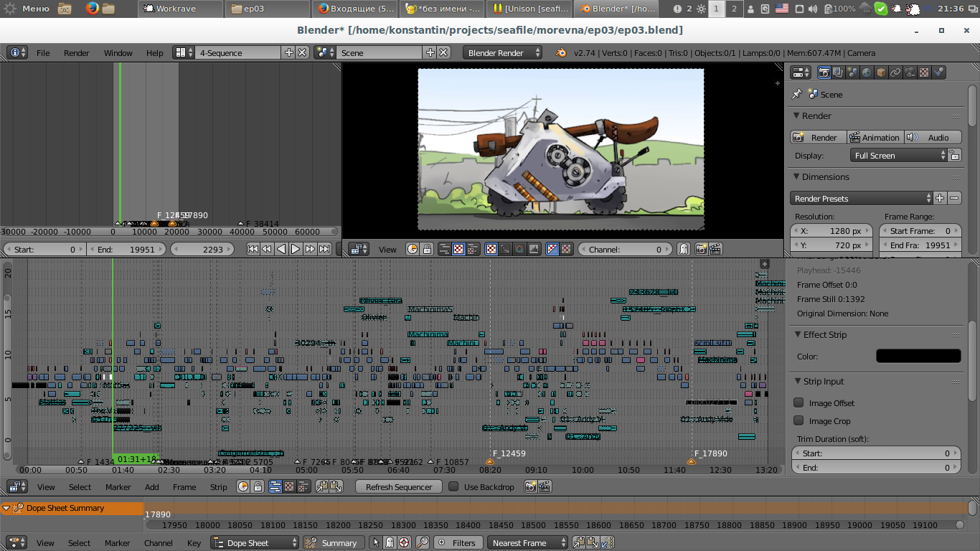
Task: Open the Key menu in dope sheet
Action: (194, 543)
